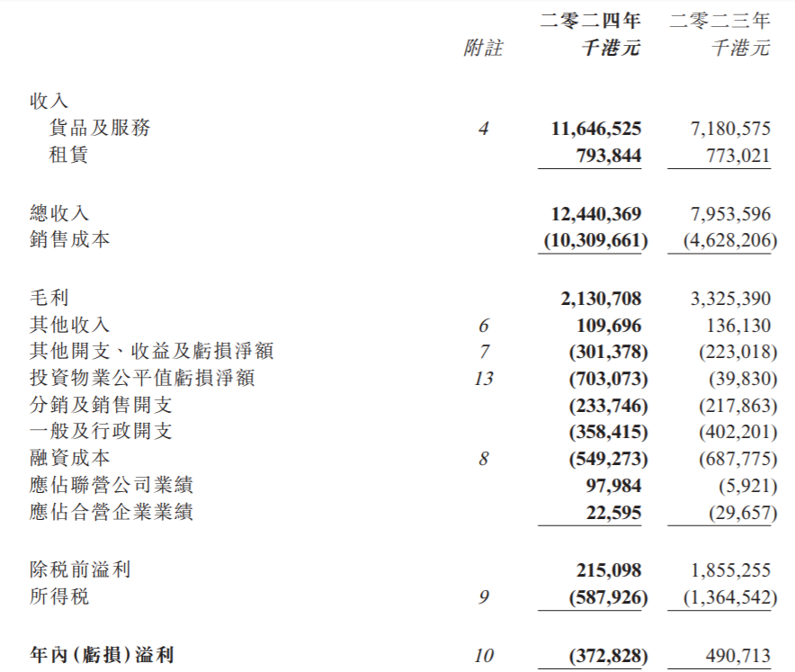
Task: Click the value 1,855,255
Action: click(x=730, y=570)
